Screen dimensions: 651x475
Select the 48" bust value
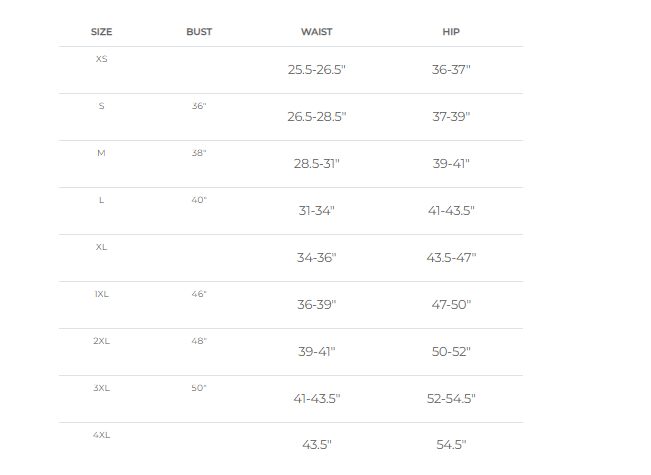199,341
